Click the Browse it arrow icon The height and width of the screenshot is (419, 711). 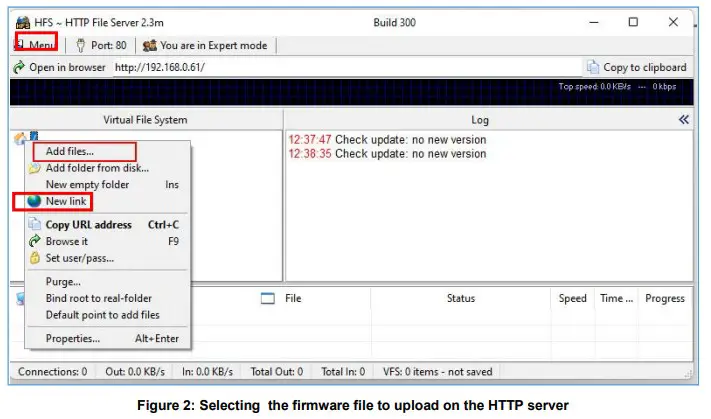(35, 242)
